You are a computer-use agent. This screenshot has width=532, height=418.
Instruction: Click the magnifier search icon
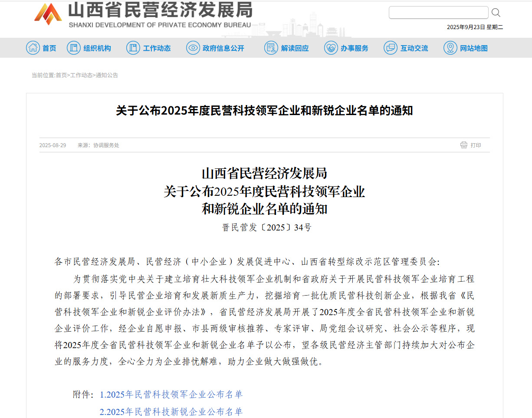pyautogui.click(x=496, y=13)
